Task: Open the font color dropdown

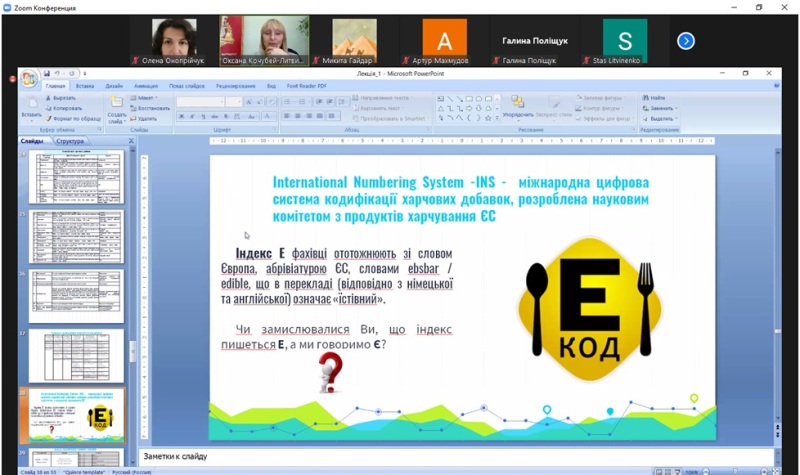Action: [268, 116]
